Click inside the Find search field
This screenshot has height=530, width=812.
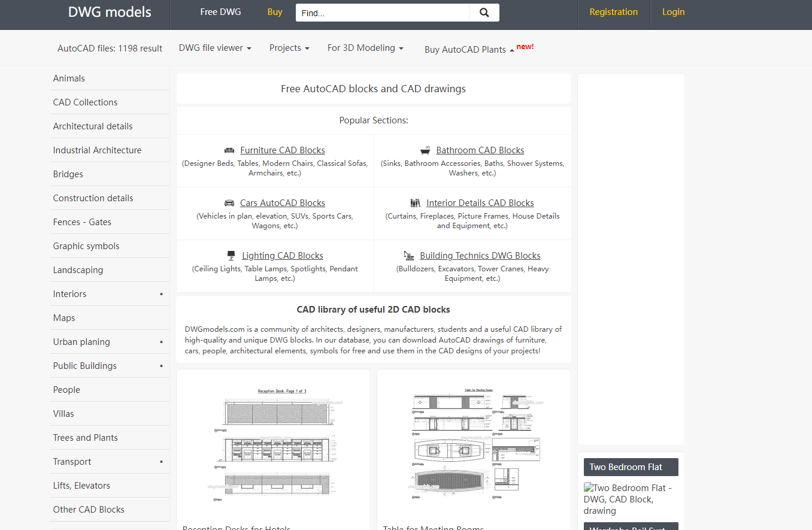(x=381, y=13)
